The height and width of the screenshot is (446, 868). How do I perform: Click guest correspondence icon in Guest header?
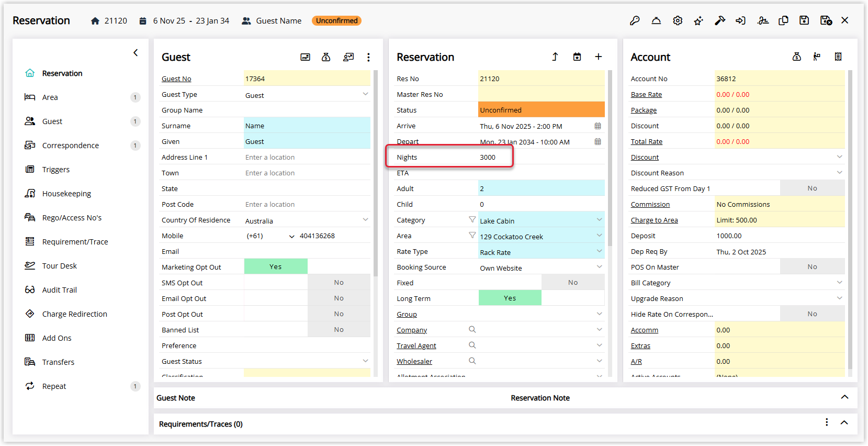pos(348,57)
